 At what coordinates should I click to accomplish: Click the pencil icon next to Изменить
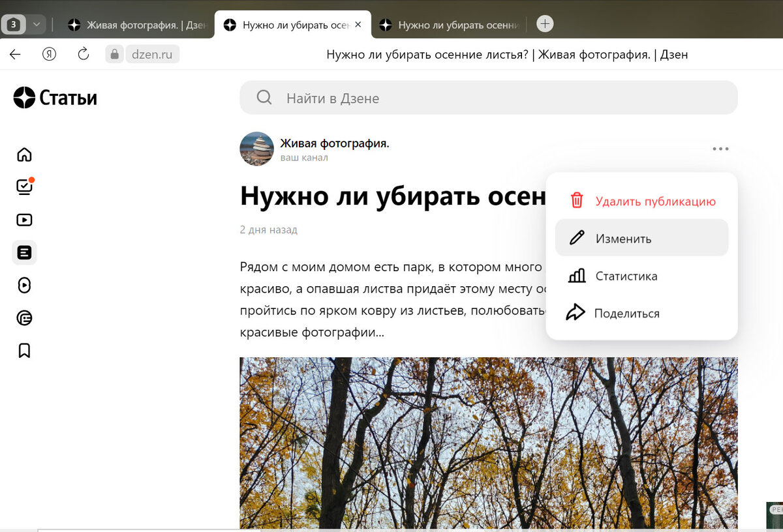pos(577,238)
